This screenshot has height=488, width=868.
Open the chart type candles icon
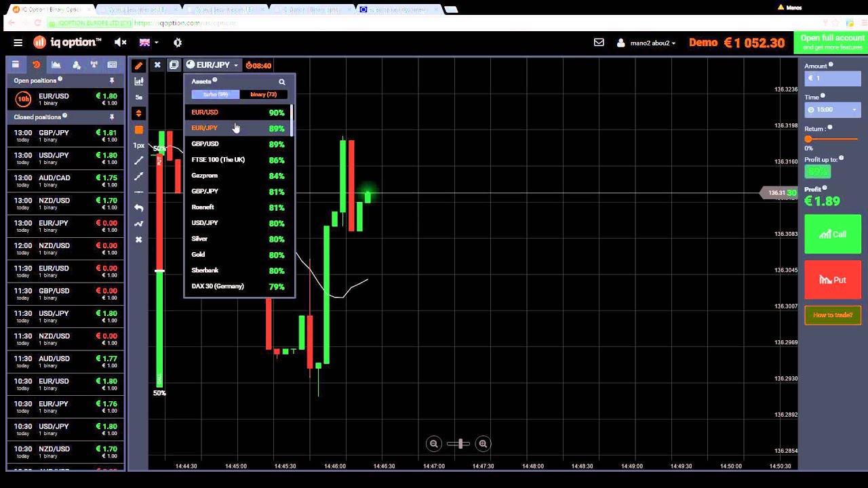(x=139, y=81)
